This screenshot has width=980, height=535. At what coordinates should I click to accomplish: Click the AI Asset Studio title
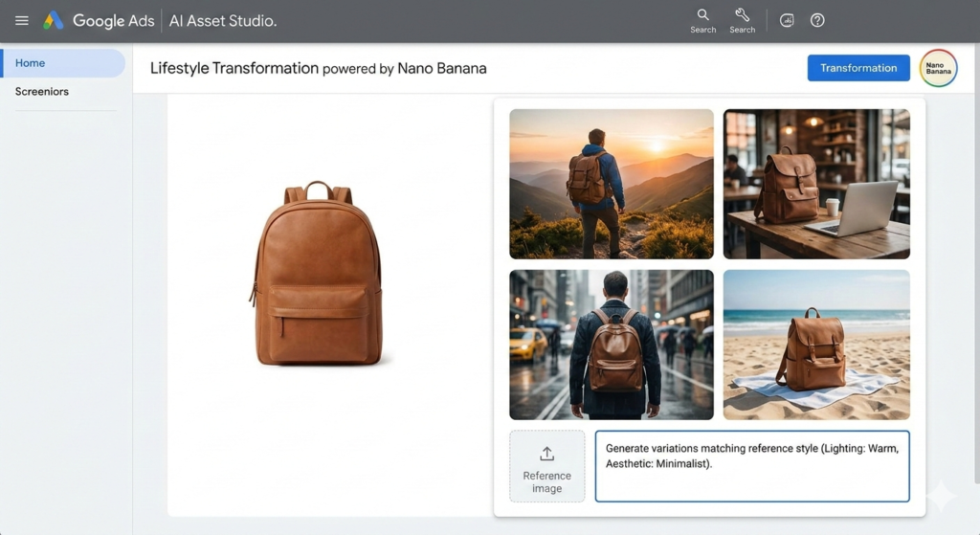(x=223, y=20)
